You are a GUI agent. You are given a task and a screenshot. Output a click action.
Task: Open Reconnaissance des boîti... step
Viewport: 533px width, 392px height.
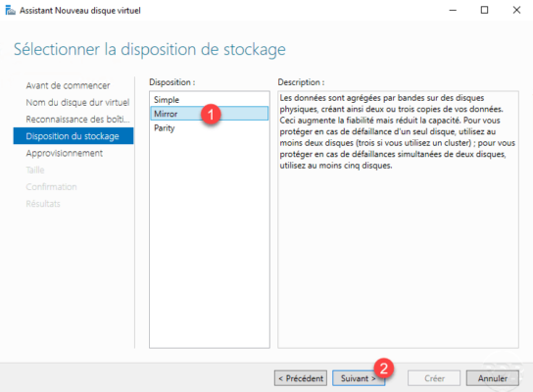click(x=77, y=120)
